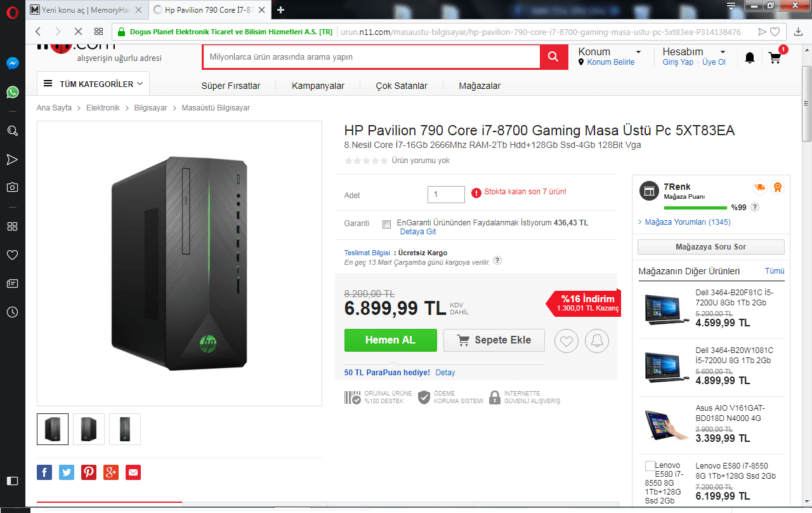Share product on Twitter
Viewport: 812px width, 513px height.
(x=67, y=472)
